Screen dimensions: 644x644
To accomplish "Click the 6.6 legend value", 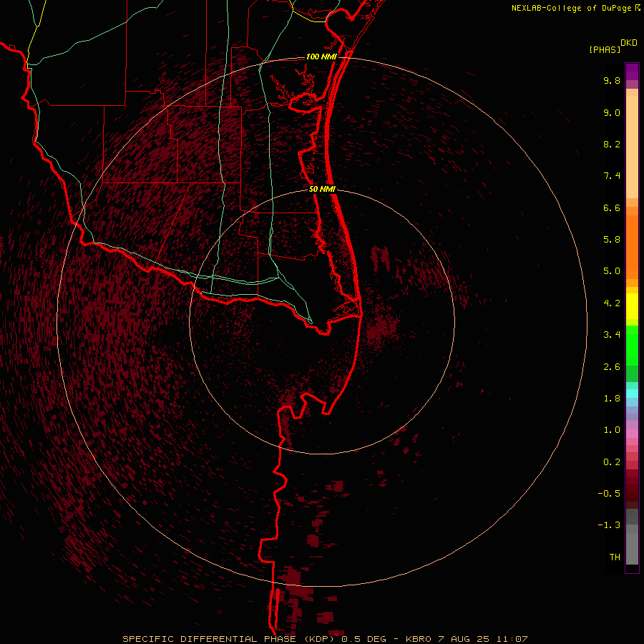I will (612, 208).
